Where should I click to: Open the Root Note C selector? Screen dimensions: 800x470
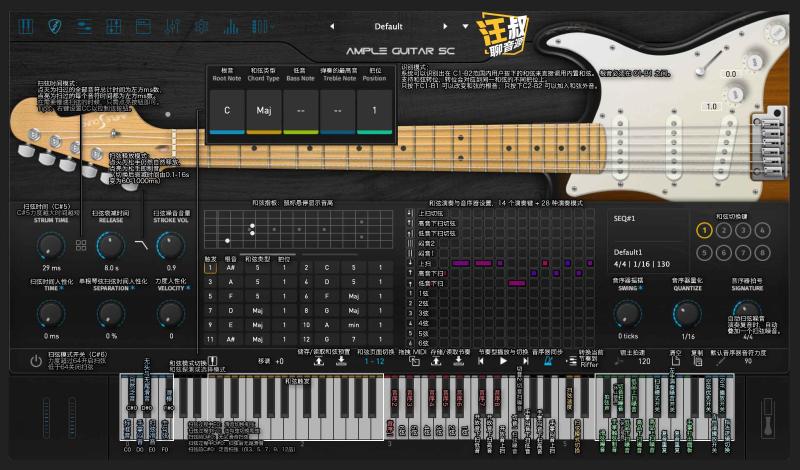[227, 112]
